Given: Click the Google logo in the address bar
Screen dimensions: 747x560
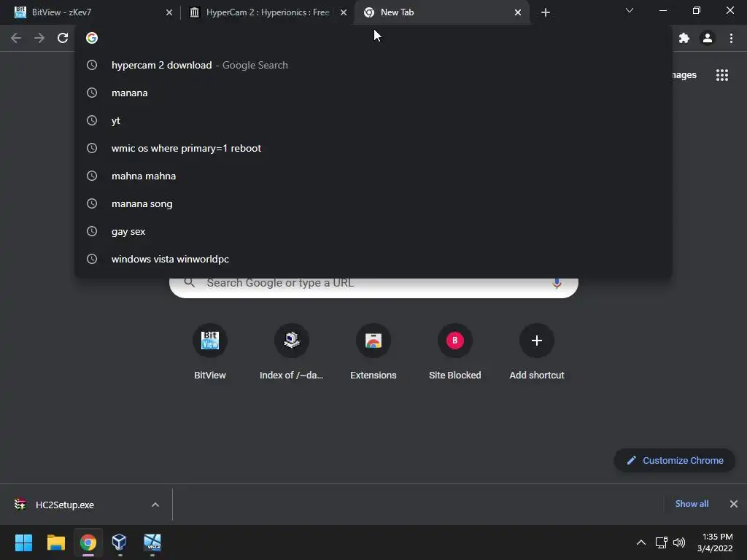Looking at the screenshot, I should [92, 38].
